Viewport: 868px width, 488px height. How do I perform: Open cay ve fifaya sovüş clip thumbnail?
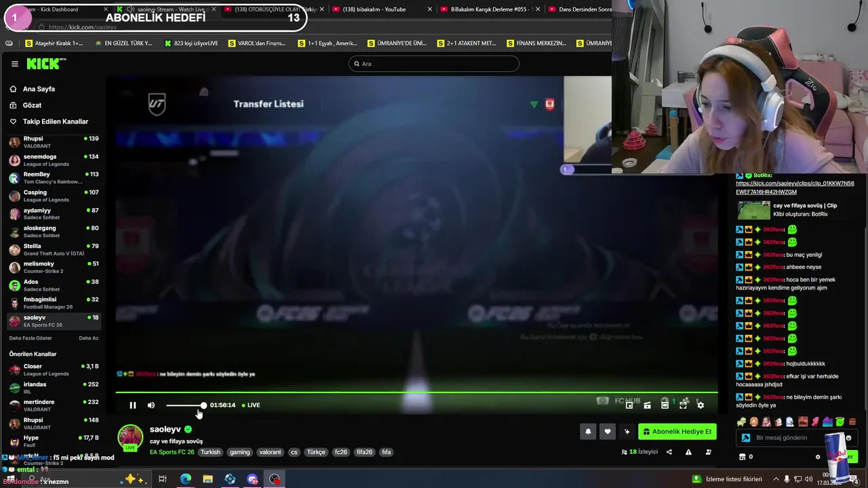tap(753, 211)
